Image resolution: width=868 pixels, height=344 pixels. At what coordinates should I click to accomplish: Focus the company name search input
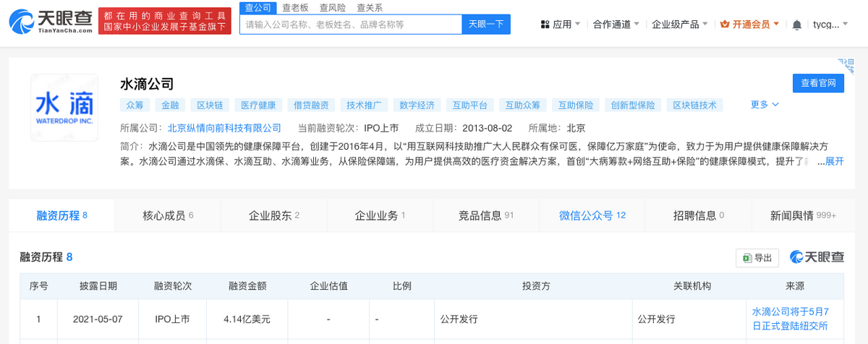[350, 24]
